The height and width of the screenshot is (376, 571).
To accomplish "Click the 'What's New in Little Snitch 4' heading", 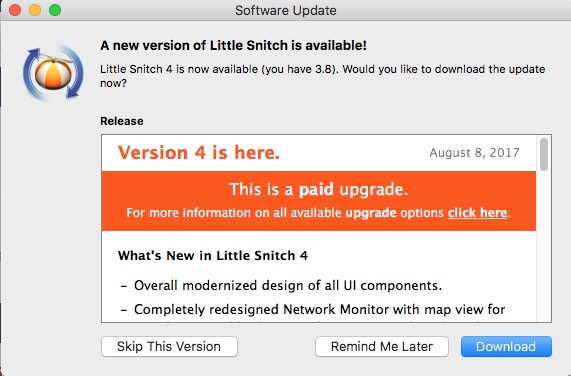I will 213,256.
